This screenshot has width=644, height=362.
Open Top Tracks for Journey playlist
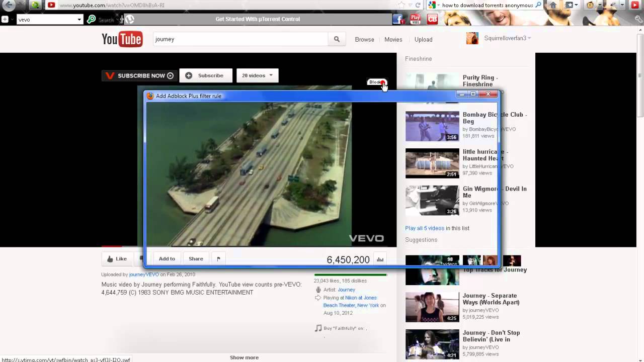tap(495, 270)
